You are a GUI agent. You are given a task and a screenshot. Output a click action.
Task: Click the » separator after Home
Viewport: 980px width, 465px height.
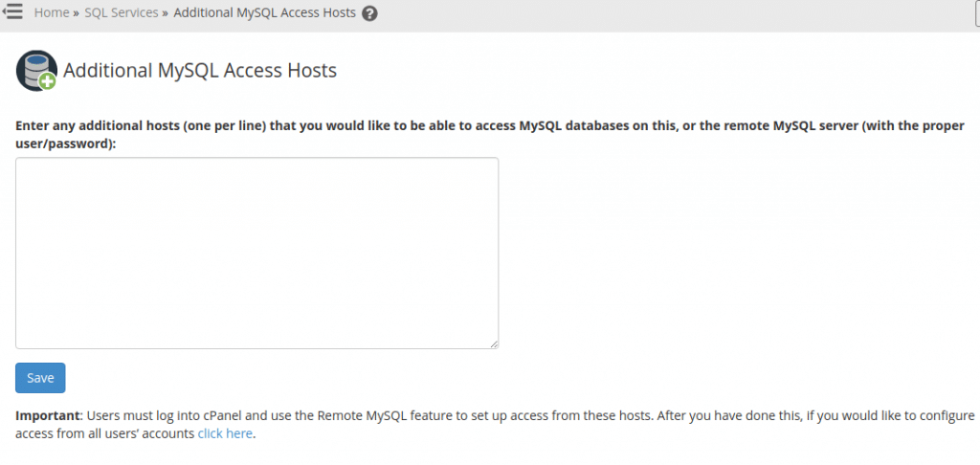pos(76,12)
